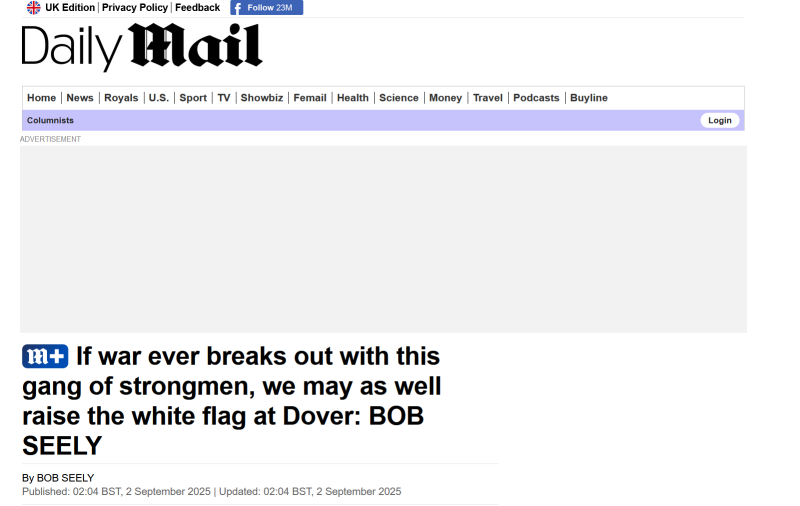
Task: Go to the Science section
Action: coord(399,98)
